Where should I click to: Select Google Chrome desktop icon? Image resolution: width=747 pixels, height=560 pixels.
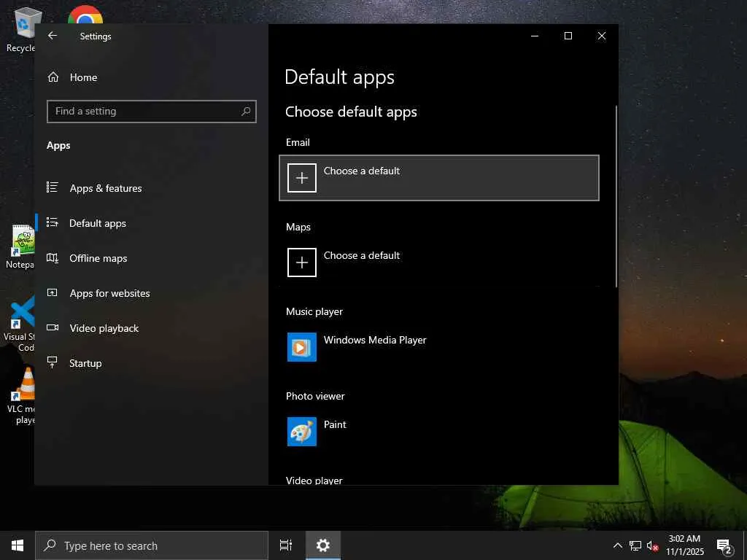point(85,15)
